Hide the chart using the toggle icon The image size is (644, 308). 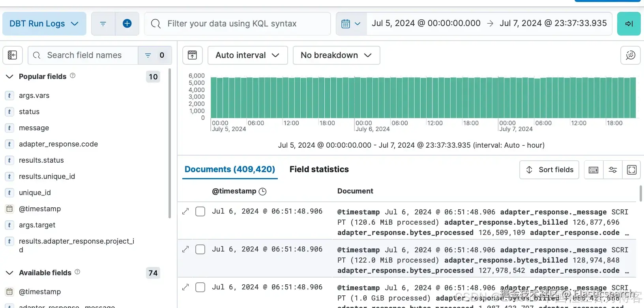coord(192,55)
